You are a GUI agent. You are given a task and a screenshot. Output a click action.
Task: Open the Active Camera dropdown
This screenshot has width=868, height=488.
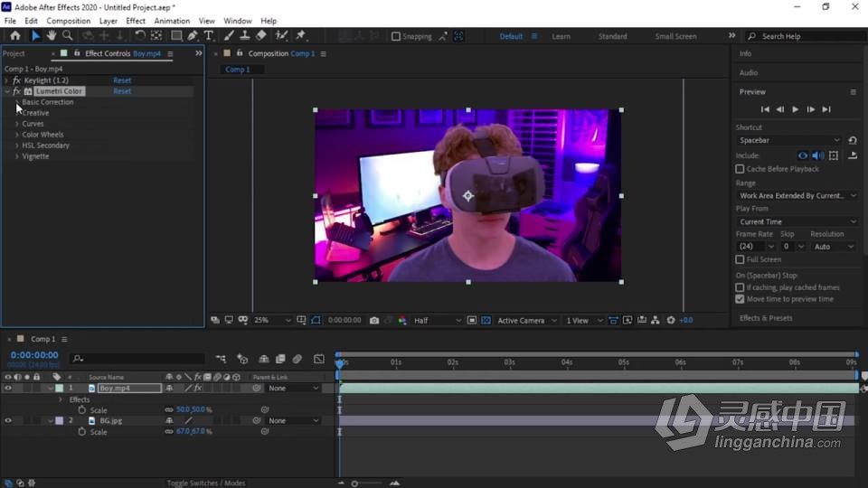527,320
